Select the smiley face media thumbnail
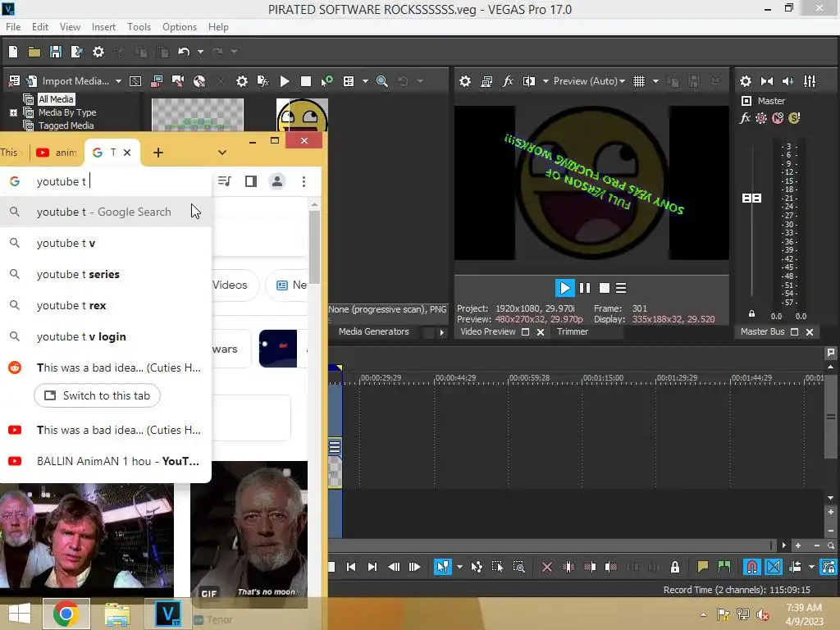The height and width of the screenshot is (630, 840). (302, 115)
